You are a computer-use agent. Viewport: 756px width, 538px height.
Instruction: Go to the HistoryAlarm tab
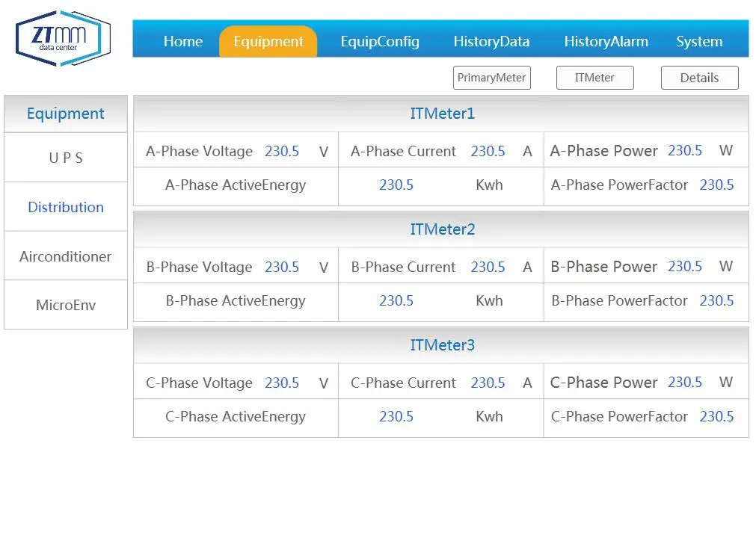point(606,42)
